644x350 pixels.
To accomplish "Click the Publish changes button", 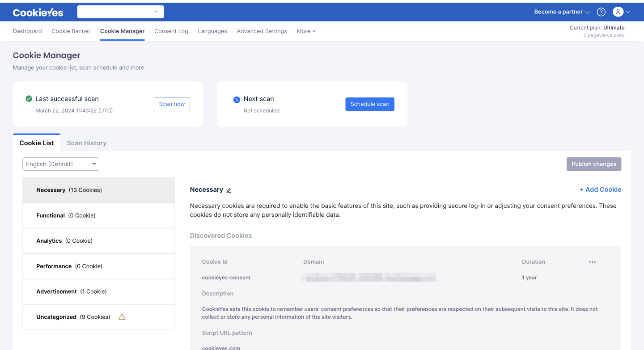I will pos(594,164).
